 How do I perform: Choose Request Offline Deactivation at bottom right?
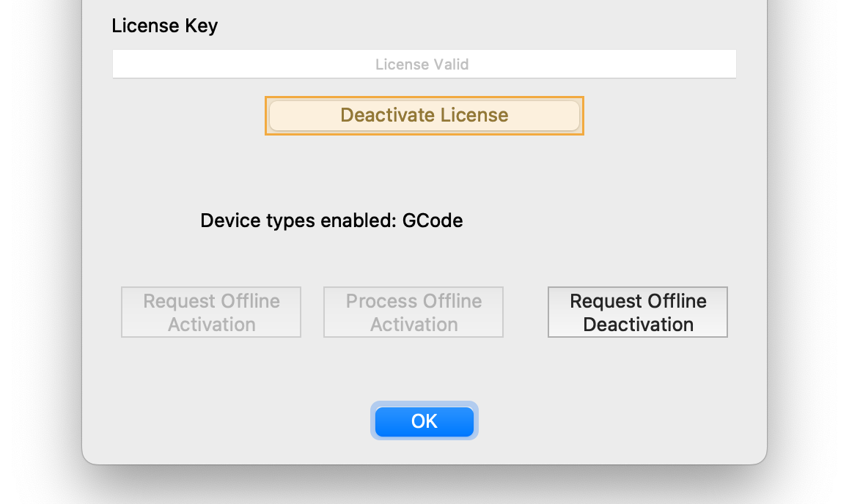coord(638,312)
